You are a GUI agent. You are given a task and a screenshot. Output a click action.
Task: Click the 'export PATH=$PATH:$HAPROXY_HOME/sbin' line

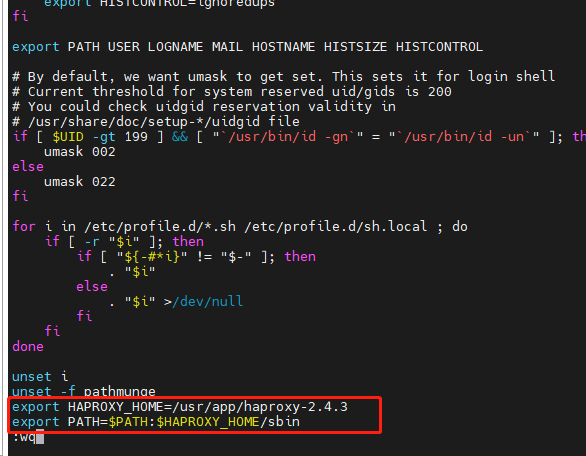click(x=156, y=422)
